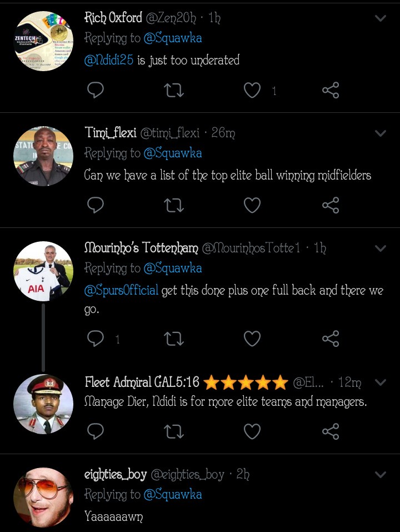Share Rich Oxford's tweet

coord(331,90)
